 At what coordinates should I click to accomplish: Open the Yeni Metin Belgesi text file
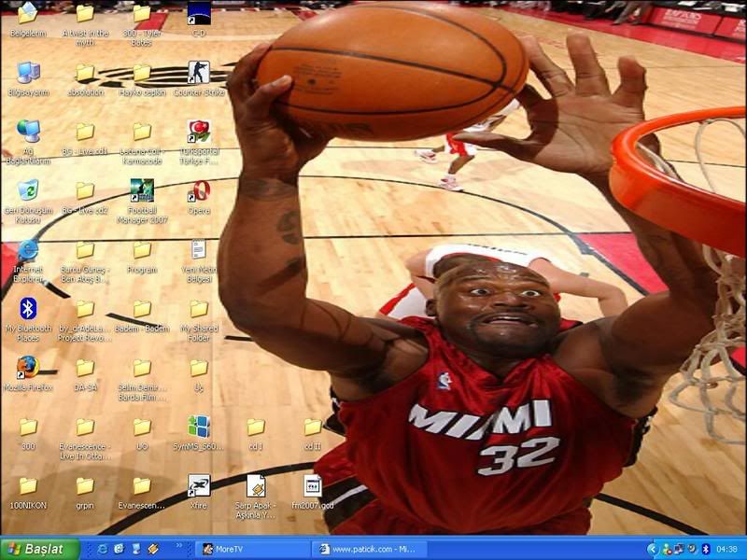[199, 249]
